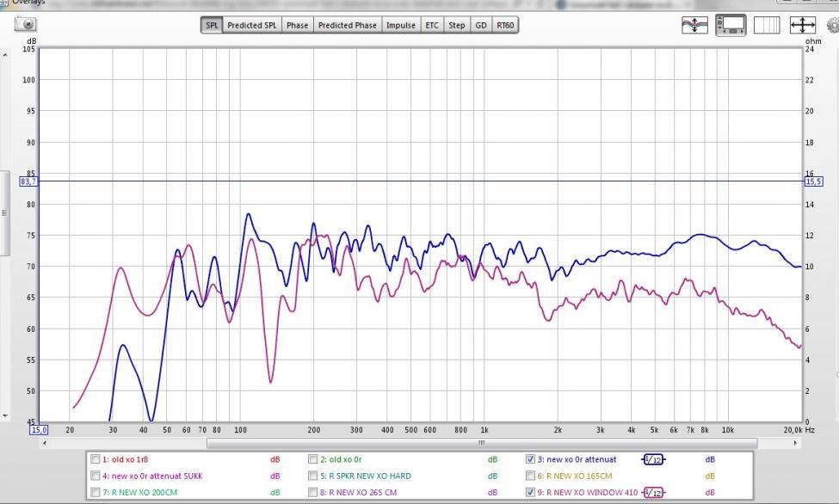Click the '8: R NEW XO 265 CM' label
839x504 pixels.
click(x=359, y=493)
